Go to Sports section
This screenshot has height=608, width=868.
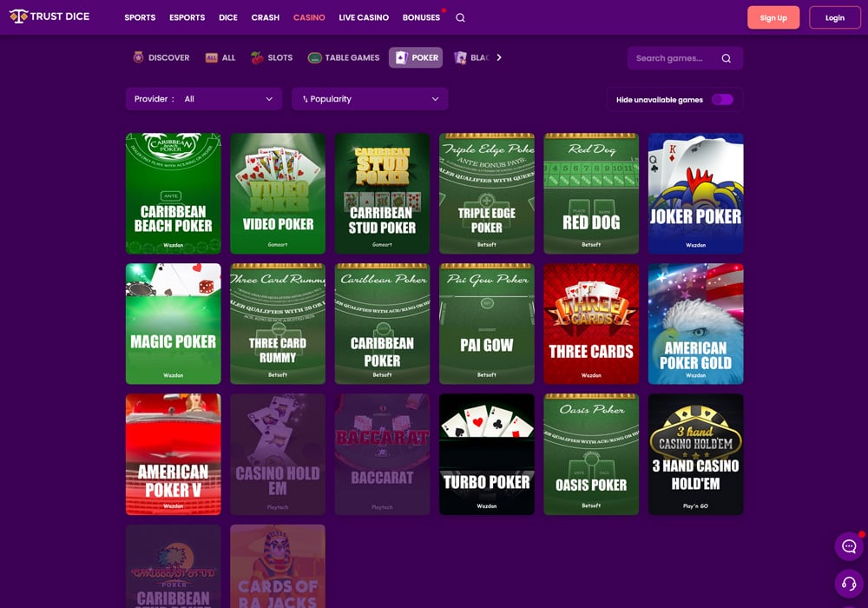tap(140, 17)
